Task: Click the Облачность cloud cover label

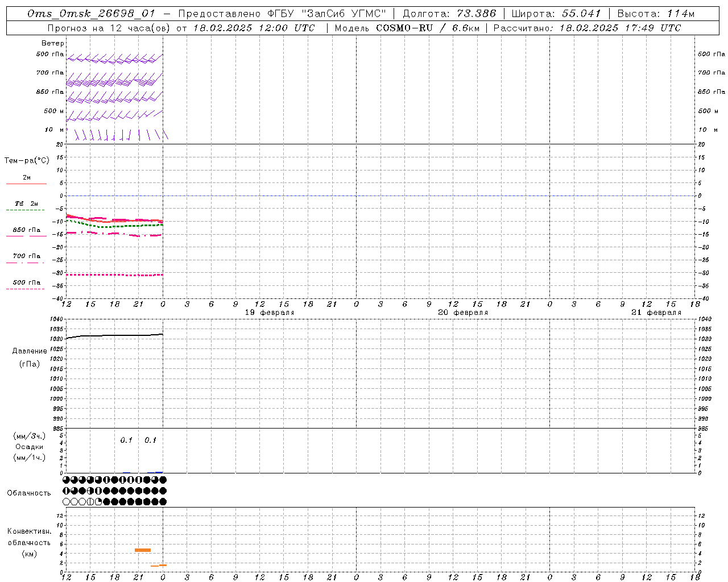Action: [29, 493]
